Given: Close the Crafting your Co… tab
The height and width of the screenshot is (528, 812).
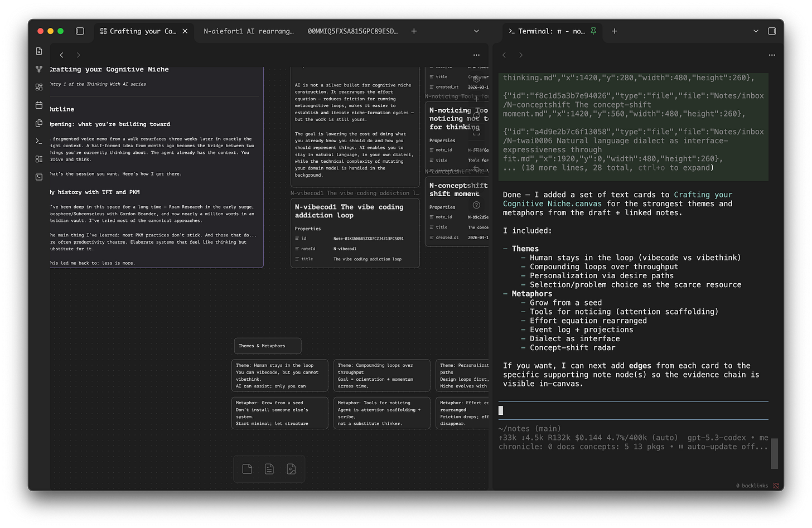Looking at the screenshot, I should (x=185, y=31).
